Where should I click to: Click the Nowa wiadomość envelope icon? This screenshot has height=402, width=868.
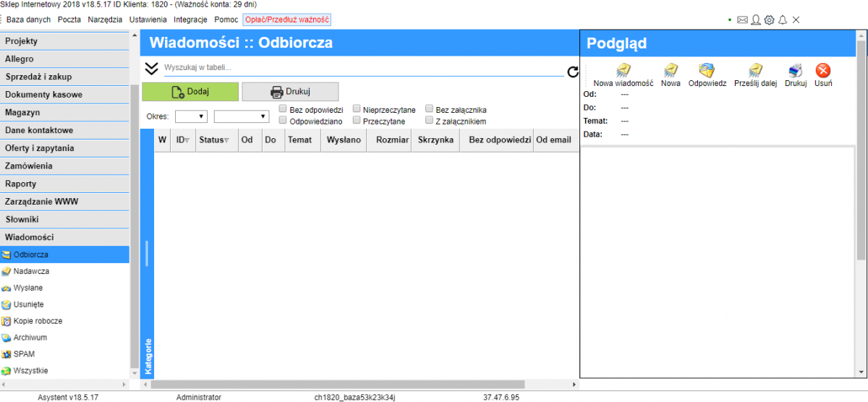coord(624,70)
